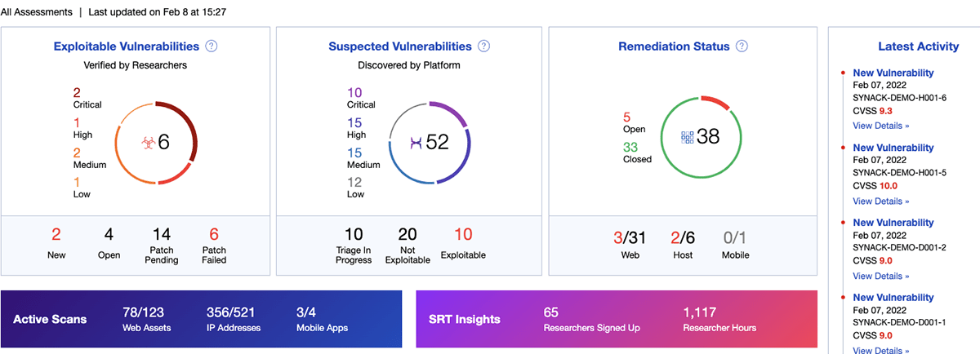980x354 pixels.
Task: View details for SYNACK-DEMO-H001-6
Action: pyautogui.click(x=880, y=126)
